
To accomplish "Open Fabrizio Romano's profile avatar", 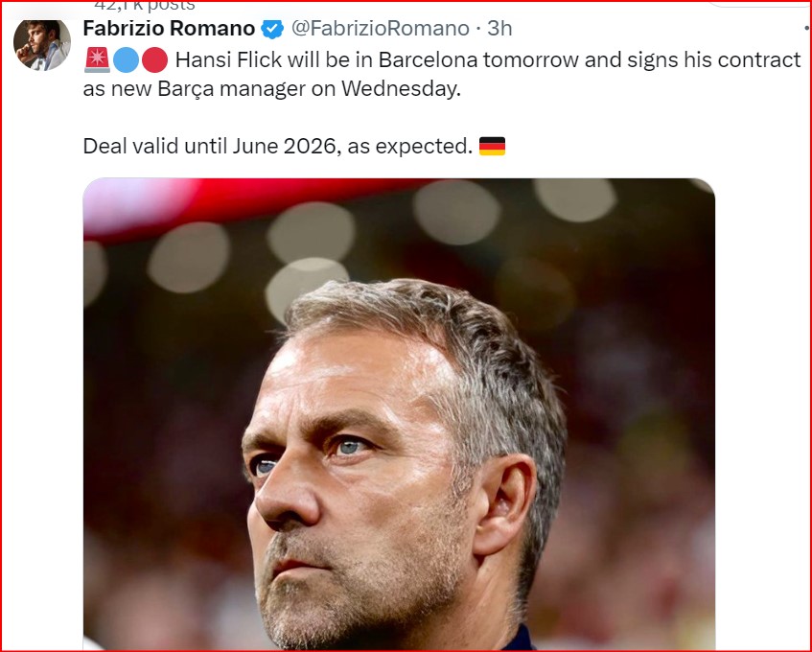I will [41, 43].
